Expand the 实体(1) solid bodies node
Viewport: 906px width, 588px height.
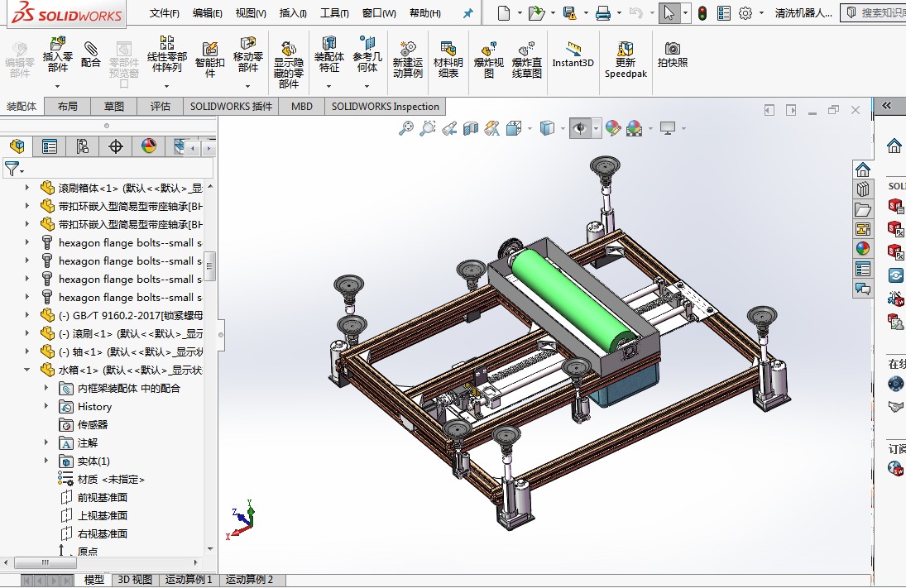[x=46, y=461]
